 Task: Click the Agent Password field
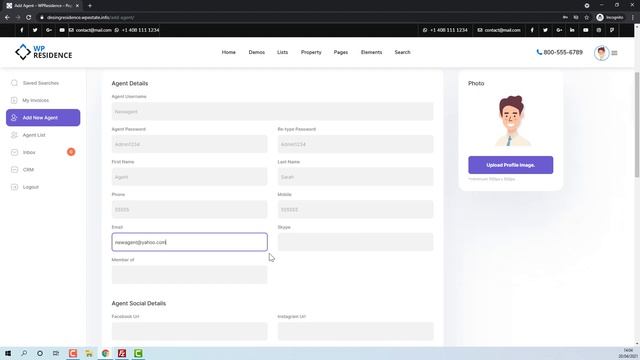pyautogui.click(x=189, y=144)
